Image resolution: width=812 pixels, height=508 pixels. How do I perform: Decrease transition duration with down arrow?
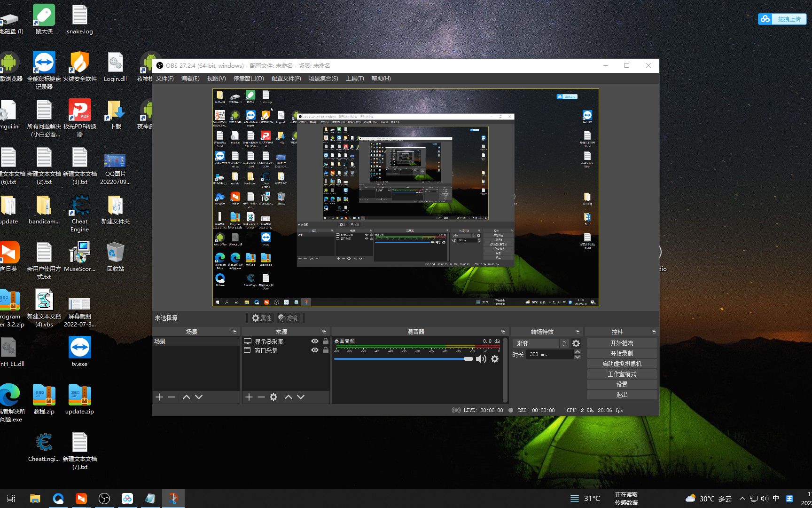click(578, 357)
